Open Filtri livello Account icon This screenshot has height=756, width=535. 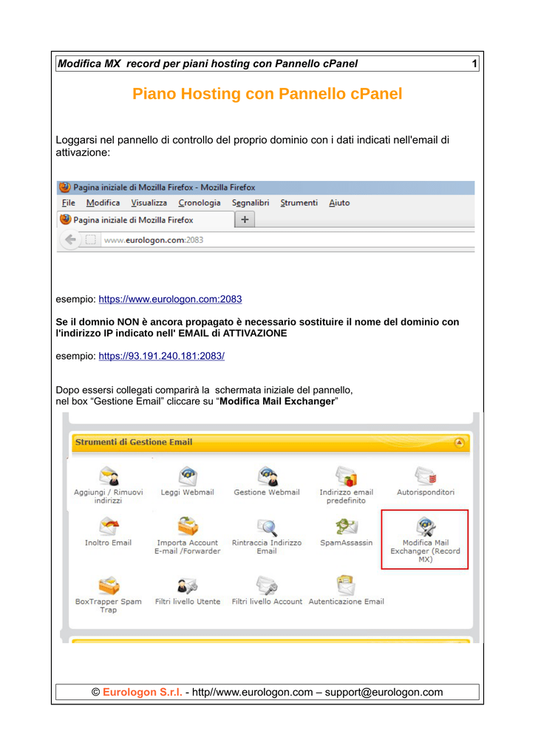tap(267, 585)
